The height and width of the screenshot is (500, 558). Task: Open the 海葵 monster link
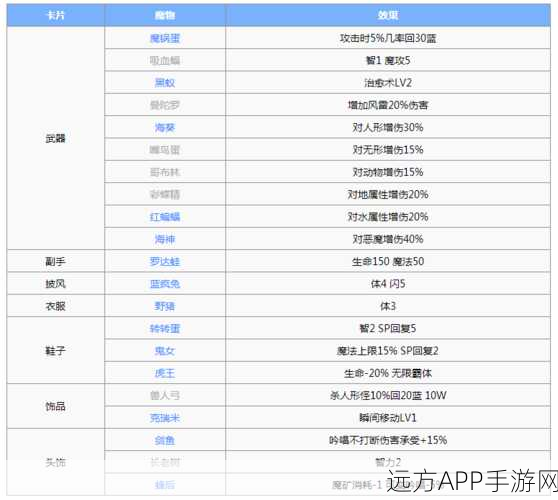(x=165, y=127)
